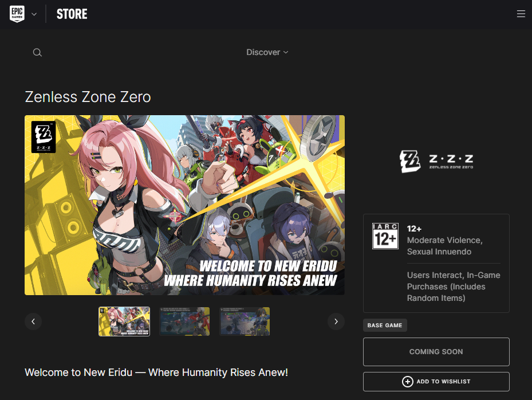Select the middle gameplay thumbnail
Viewport: 532px width, 400px height.
[184, 321]
